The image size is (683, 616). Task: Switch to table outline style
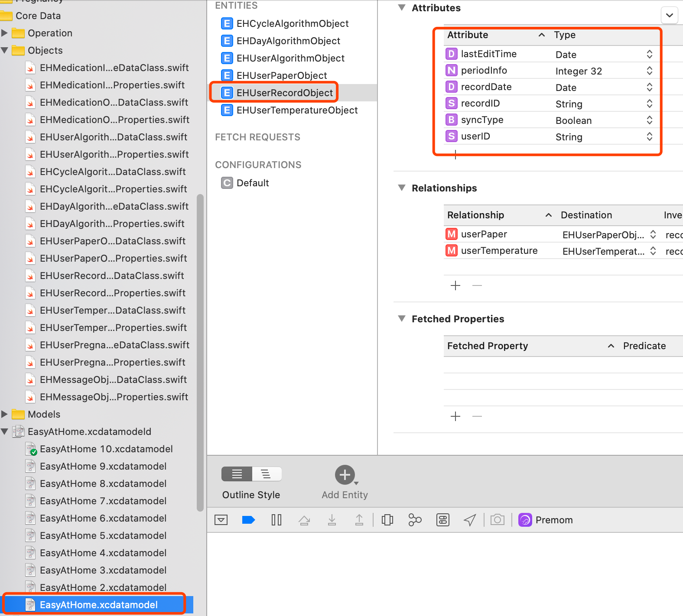point(237,474)
